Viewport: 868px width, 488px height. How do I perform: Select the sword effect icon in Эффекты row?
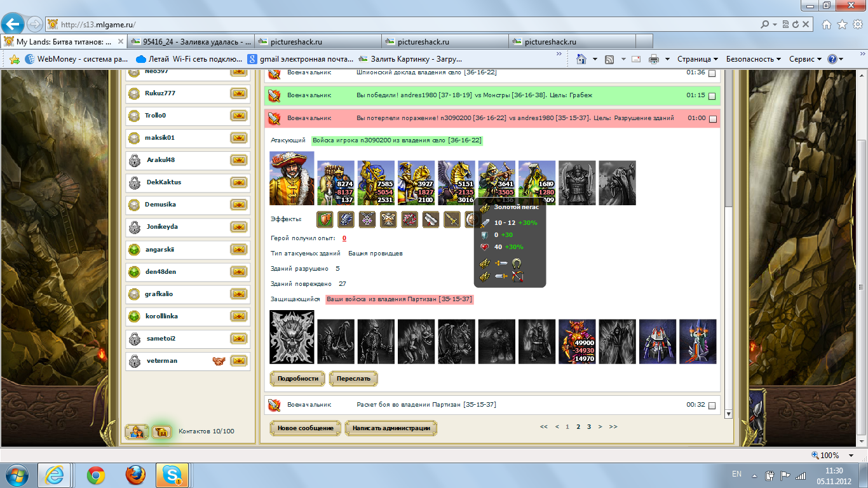point(452,220)
